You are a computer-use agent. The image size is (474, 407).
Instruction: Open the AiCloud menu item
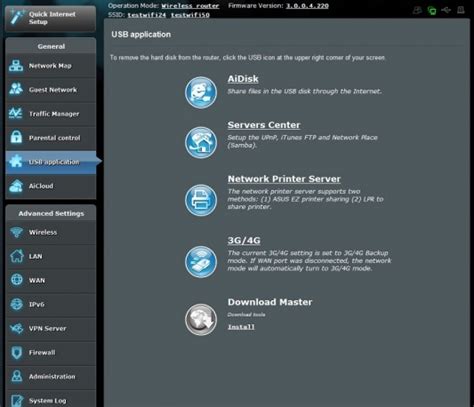click(51, 186)
